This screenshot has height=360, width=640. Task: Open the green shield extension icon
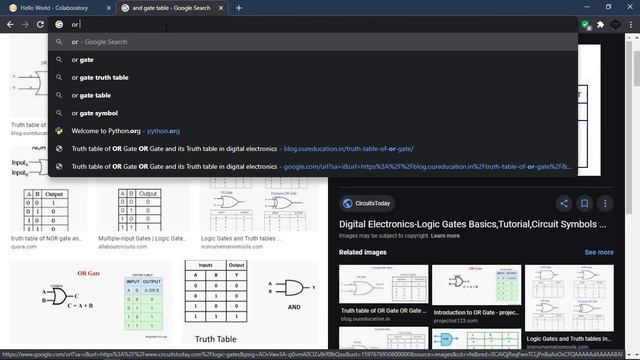(x=586, y=25)
